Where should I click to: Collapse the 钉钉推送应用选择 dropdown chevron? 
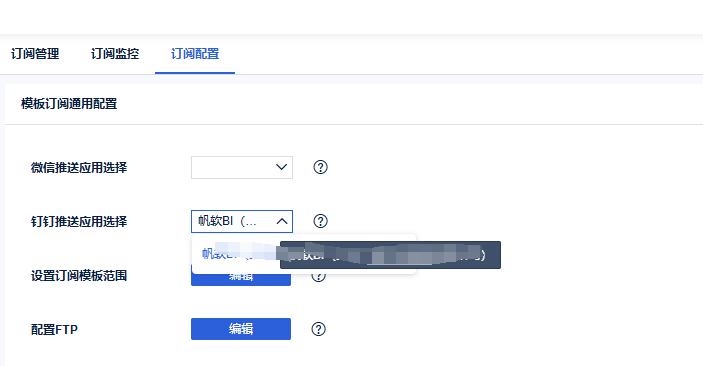pyautogui.click(x=282, y=221)
